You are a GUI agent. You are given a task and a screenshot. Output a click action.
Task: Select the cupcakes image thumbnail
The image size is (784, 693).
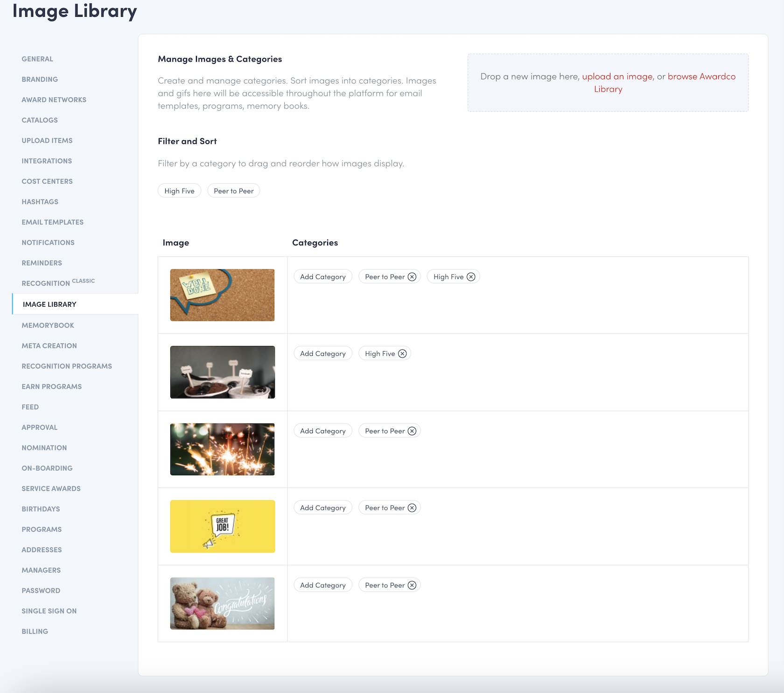tap(222, 372)
